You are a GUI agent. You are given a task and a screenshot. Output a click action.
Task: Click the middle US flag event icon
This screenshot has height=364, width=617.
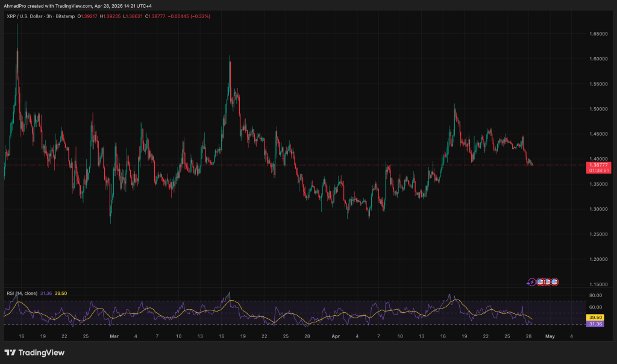(548, 281)
